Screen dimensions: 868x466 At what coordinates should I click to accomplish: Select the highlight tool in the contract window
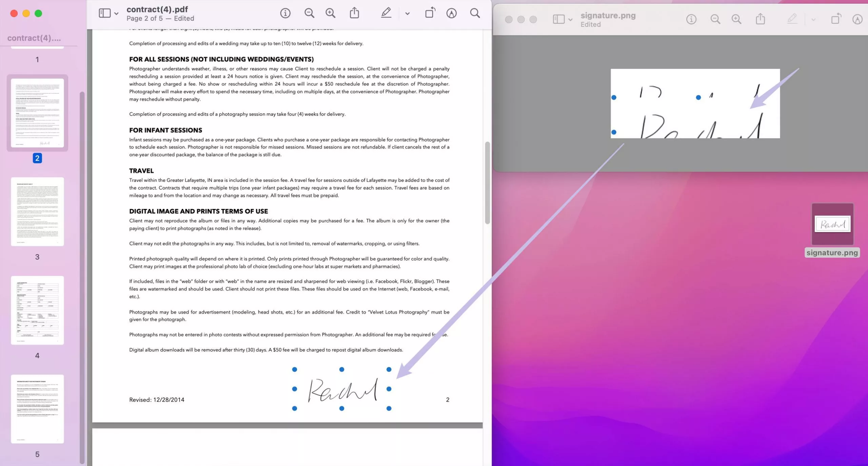tap(386, 13)
